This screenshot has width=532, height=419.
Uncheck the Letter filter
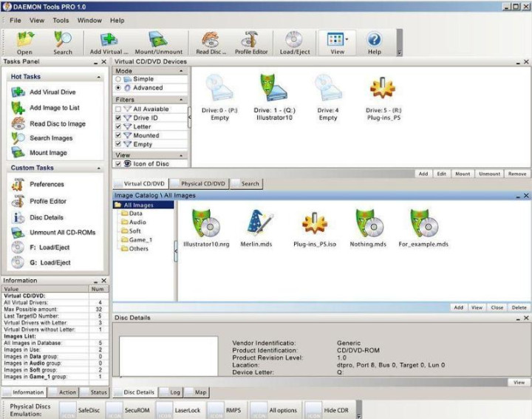click(x=118, y=126)
